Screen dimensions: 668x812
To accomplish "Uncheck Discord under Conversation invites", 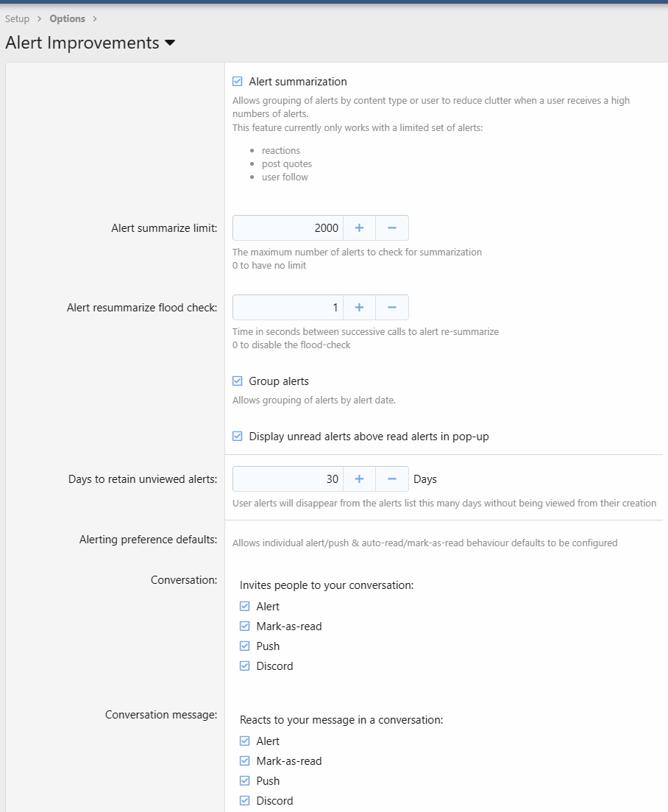I will [244, 666].
